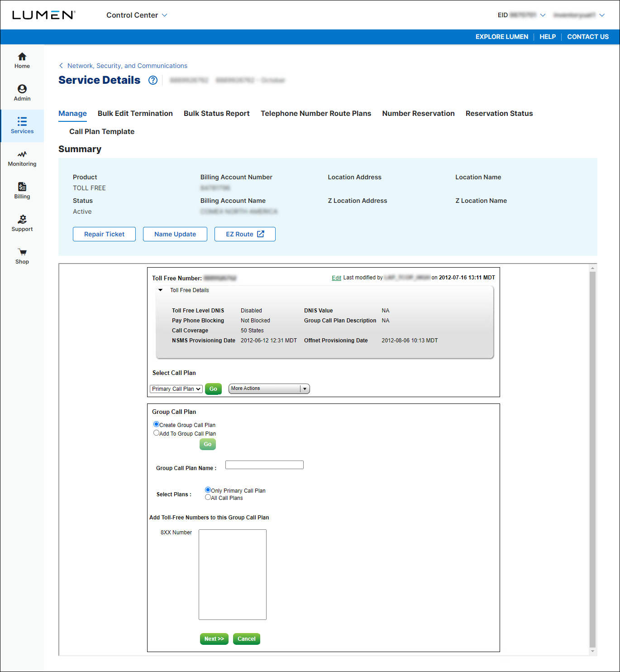Viewport: 620px width, 672px height.
Task: Switch to Bulk Edit Termination tab
Action: (135, 114)
